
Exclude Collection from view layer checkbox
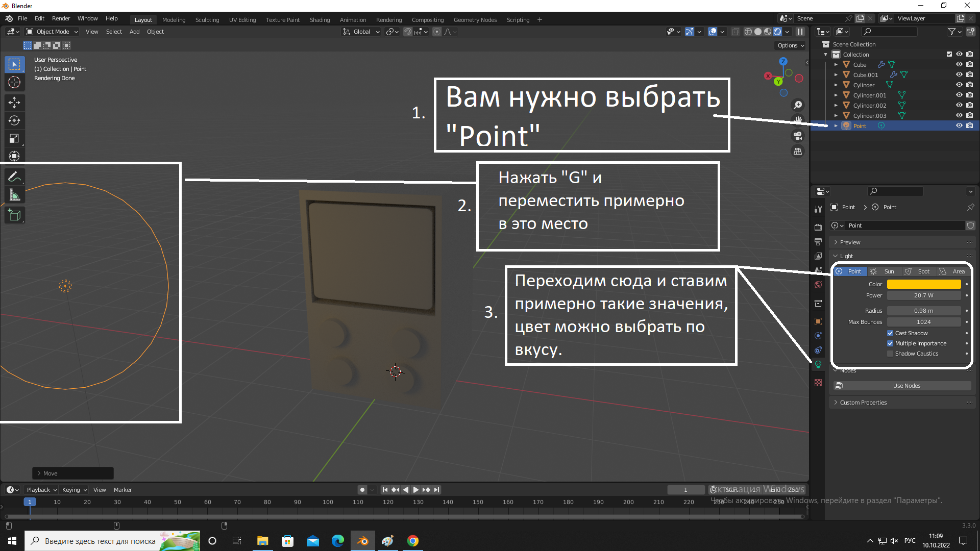coord(949,55)
